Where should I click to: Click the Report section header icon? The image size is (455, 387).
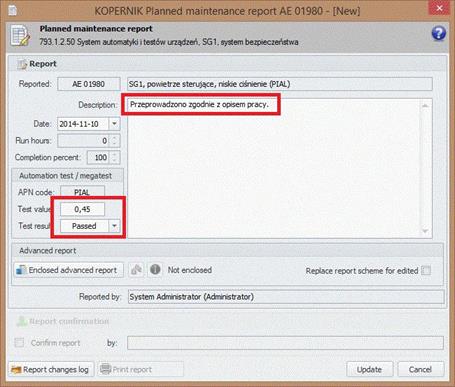point(22,64)
